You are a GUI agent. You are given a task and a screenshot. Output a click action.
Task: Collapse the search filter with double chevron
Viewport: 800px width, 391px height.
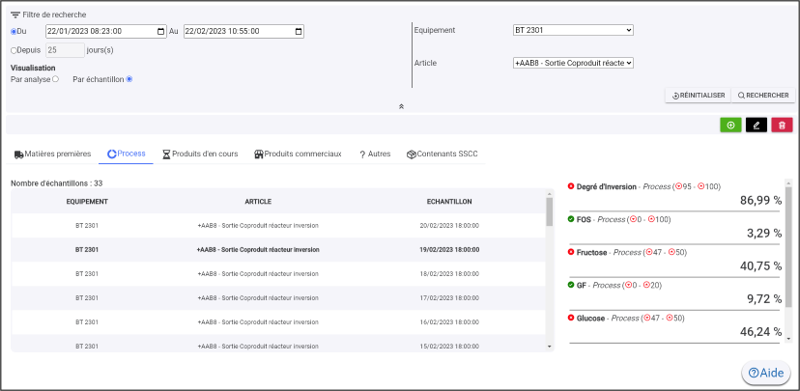(401, 106)
